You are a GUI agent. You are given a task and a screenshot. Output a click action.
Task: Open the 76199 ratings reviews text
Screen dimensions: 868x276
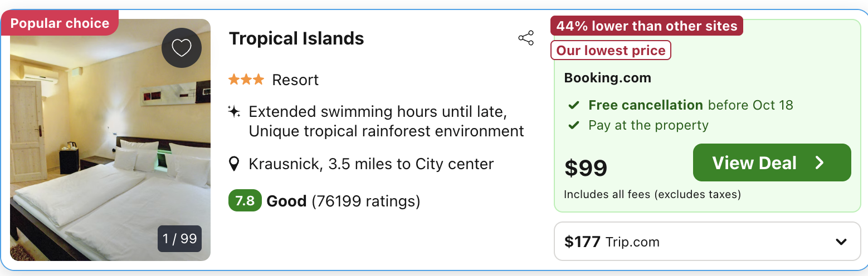(365, 201)
